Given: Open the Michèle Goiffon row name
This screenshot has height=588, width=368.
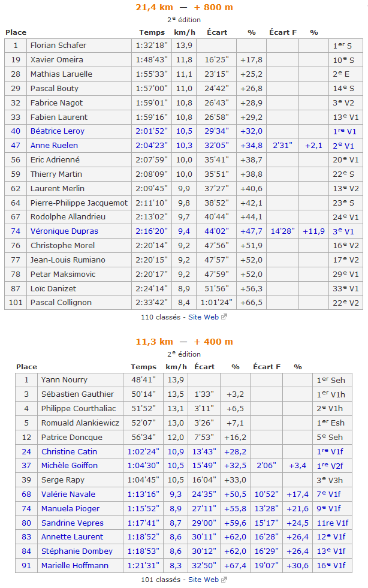Looking at the screenshot, I should pos(70,466).
